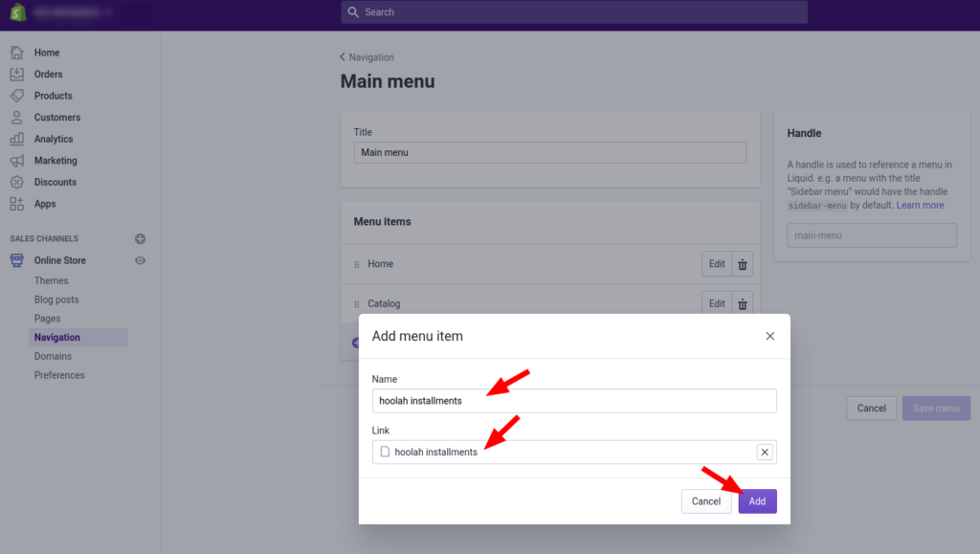Image resolution: width=980 pixels, height=554 pixels.
Task: Open the Discounts menu entry
Action: click(55, 183)
